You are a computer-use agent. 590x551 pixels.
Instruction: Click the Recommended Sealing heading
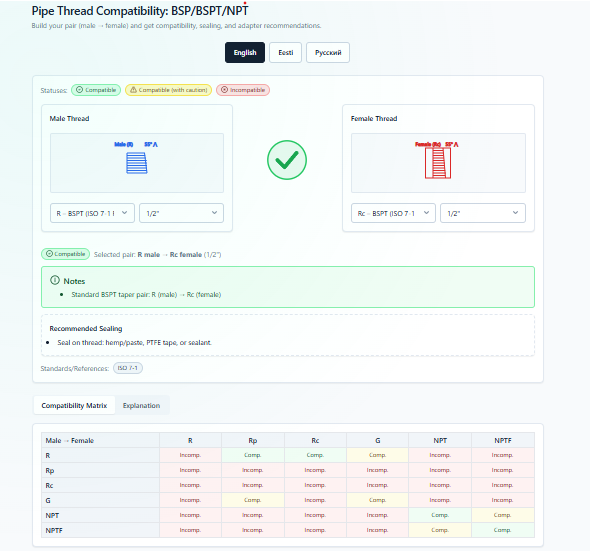click(x=86, y=328)
